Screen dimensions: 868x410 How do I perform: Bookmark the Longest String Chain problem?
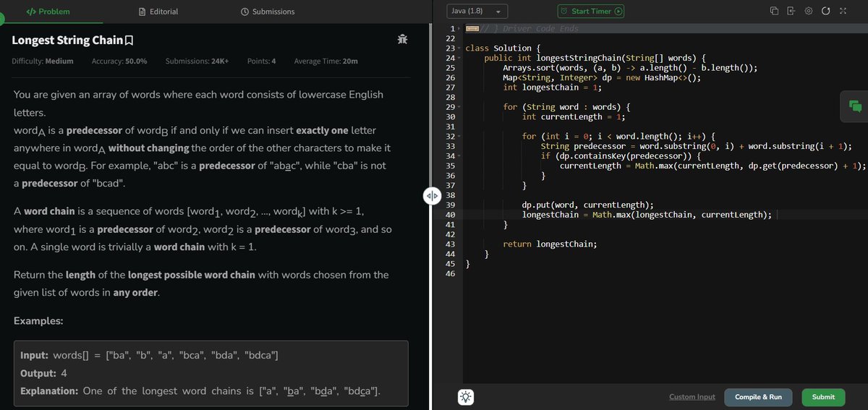pos(129,40)
